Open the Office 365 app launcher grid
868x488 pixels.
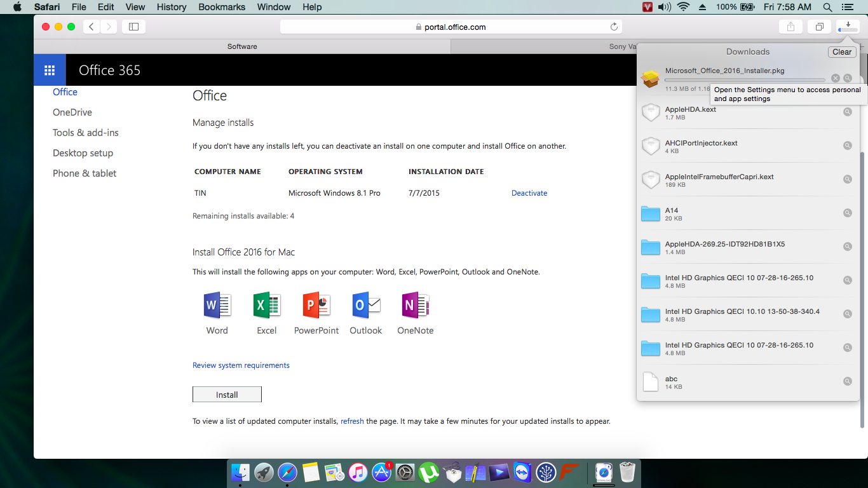(x=50, y=70)
